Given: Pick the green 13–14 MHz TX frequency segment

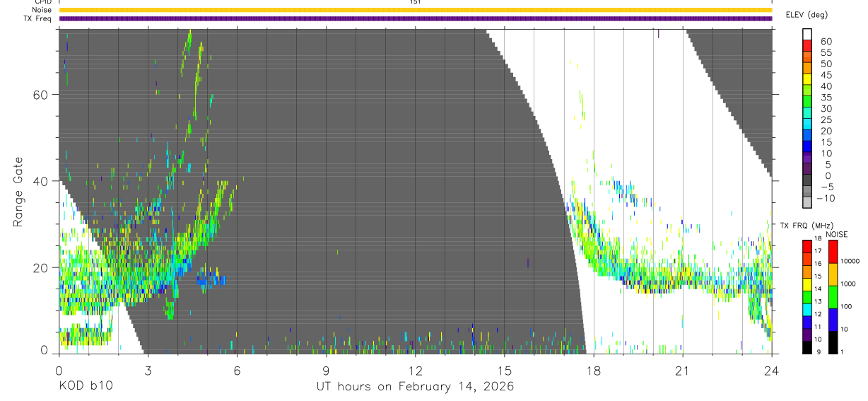Looking at the screenshot, I should click(807, 297).
